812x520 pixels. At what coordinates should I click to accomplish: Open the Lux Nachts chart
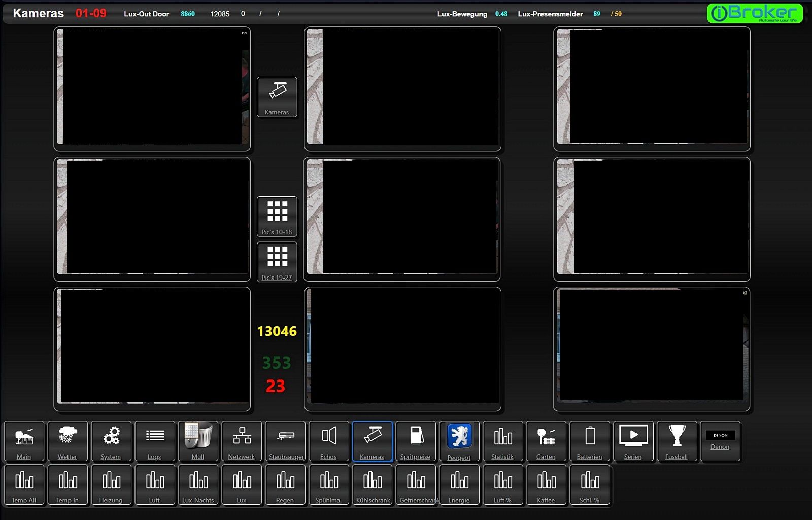tap(198, 485)
